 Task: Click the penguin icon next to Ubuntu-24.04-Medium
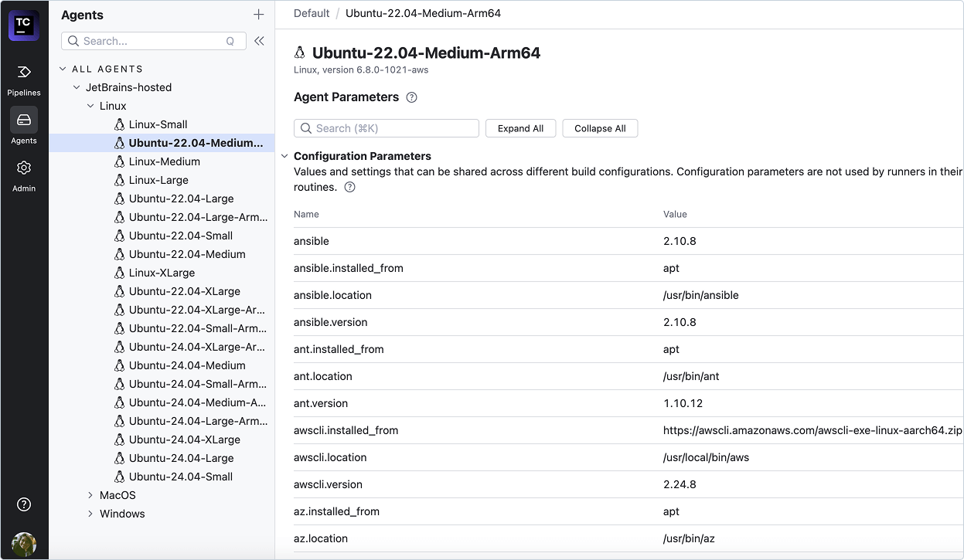click(x=119, y=365)
